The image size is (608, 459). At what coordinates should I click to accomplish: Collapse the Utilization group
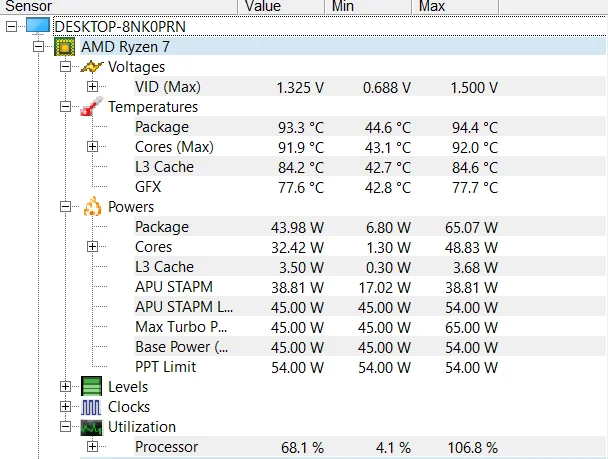click(66, 427)
